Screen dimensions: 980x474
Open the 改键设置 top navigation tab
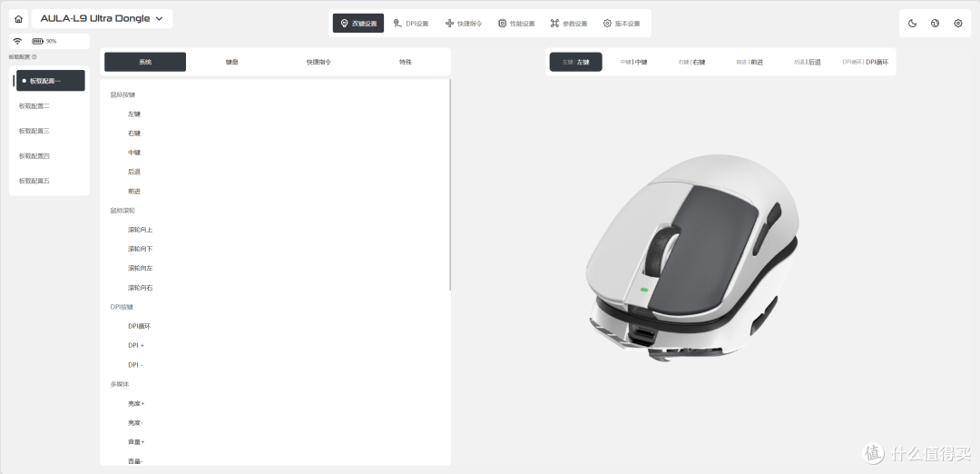[x=358, y=23]
